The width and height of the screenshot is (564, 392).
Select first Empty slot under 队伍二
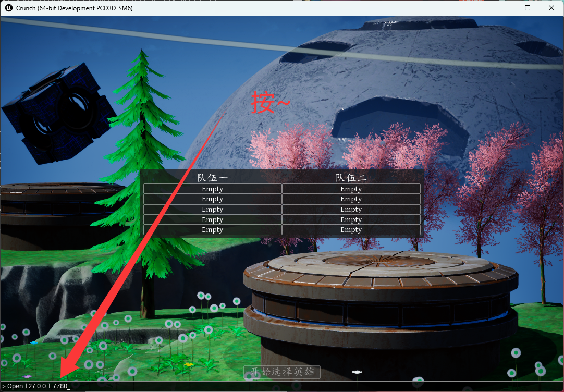tap(351, 189)
